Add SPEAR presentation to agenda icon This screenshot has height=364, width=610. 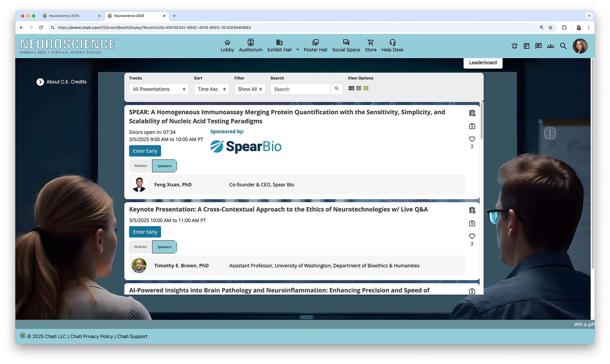472,113
